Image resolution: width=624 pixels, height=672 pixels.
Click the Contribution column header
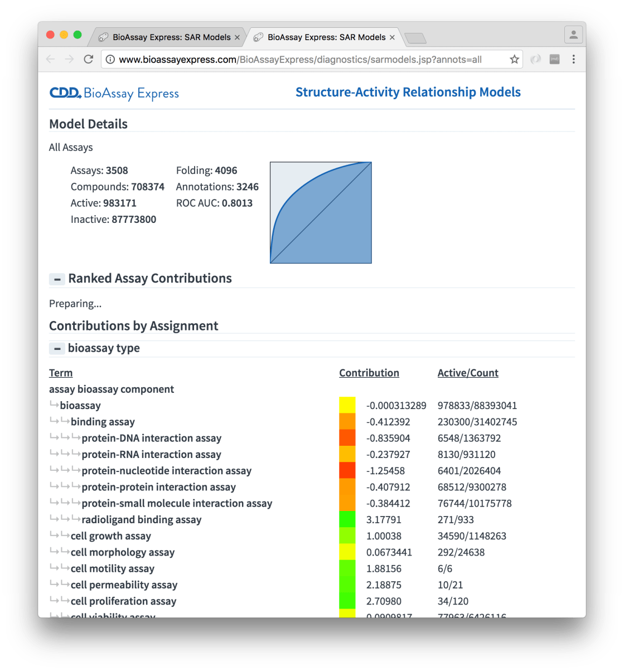tap(369, 373)
